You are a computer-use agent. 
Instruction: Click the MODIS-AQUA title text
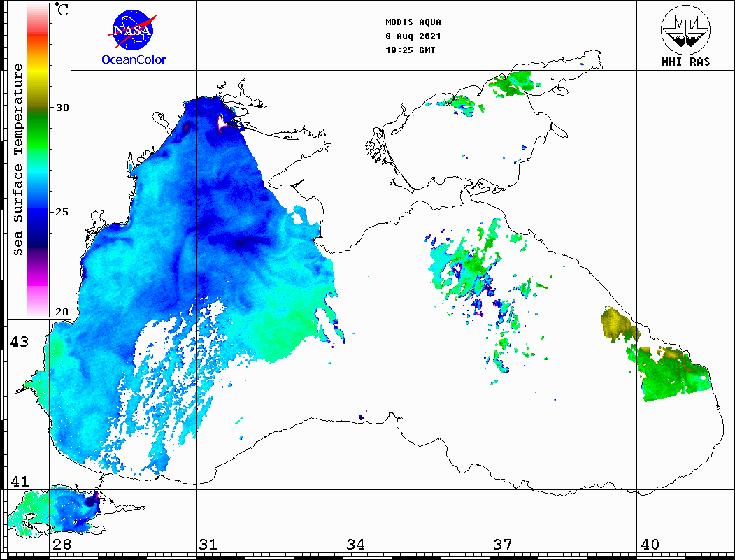[x=413, y=22]
